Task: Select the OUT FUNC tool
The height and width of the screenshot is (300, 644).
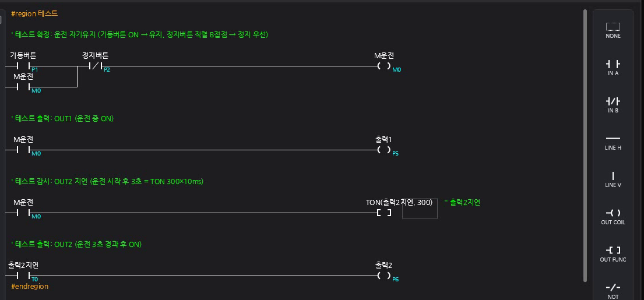Action: [613, 255]
